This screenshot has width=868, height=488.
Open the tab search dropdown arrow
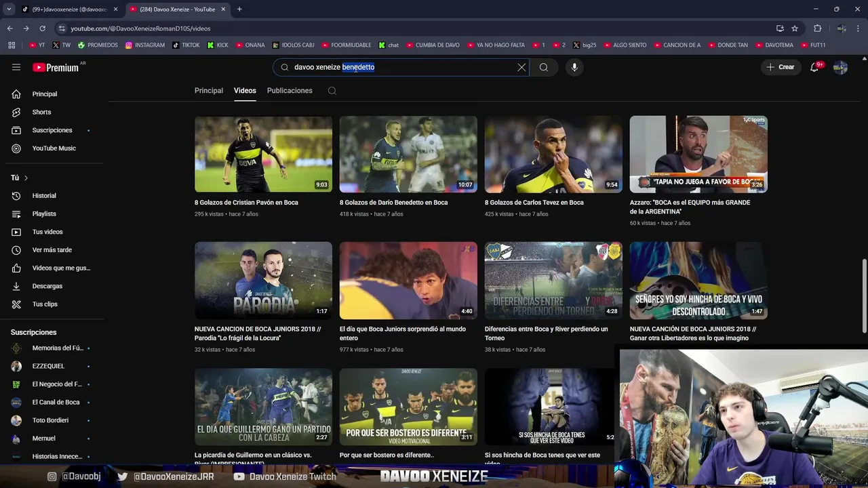pyautogui.click(x=9, y=9)
